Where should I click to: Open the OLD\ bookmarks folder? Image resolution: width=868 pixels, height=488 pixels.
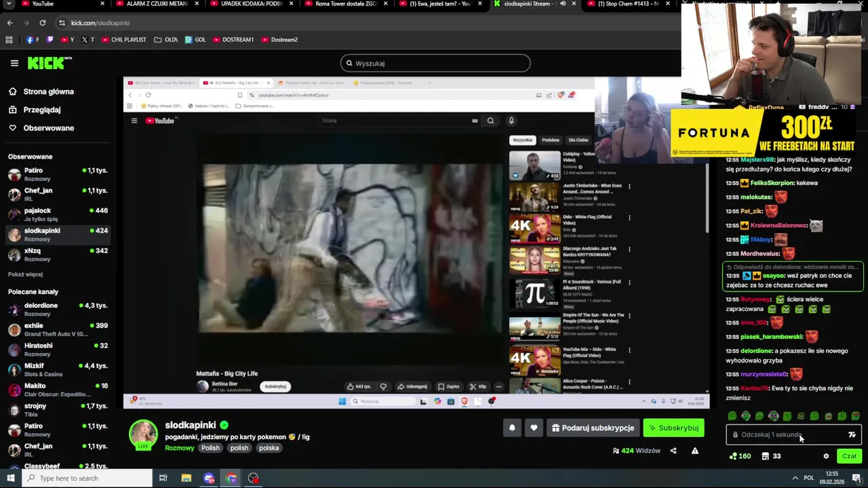click(x=166, y=39)
